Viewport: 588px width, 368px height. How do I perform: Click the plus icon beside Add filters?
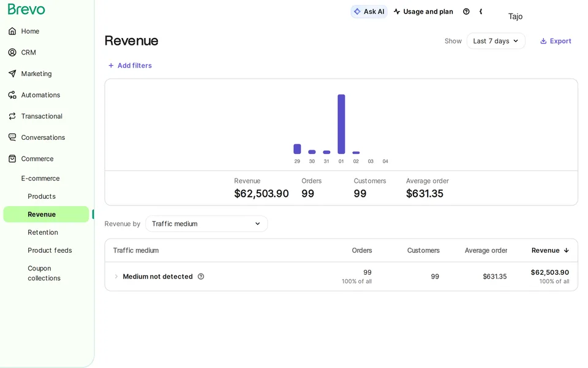click(111, 66)
